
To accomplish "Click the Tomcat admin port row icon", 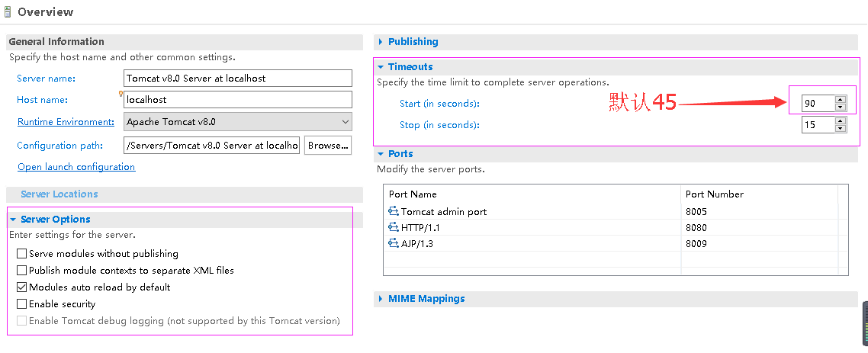I will pos(393,210).
